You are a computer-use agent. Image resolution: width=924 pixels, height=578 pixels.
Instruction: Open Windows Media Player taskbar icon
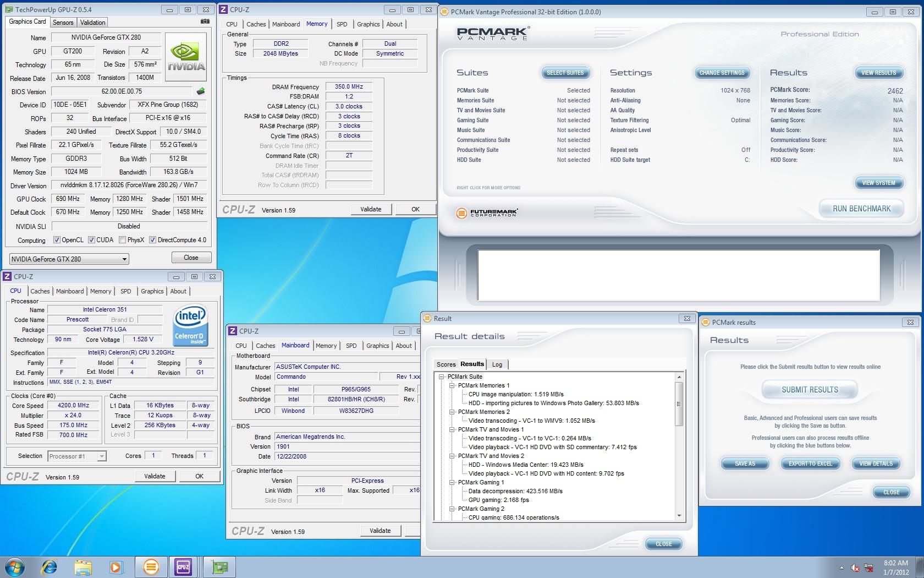pyautogui.click(x=116, y=566)
